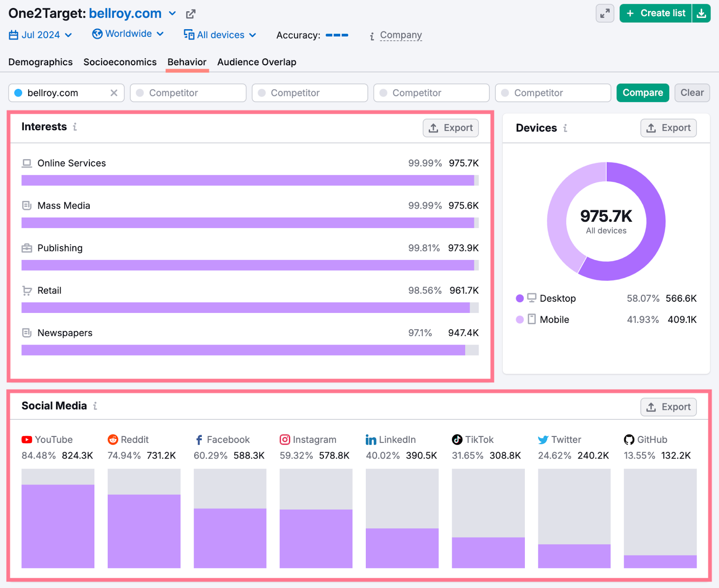
Task: Click the Publishing progress bar
Action: [250, 265]
